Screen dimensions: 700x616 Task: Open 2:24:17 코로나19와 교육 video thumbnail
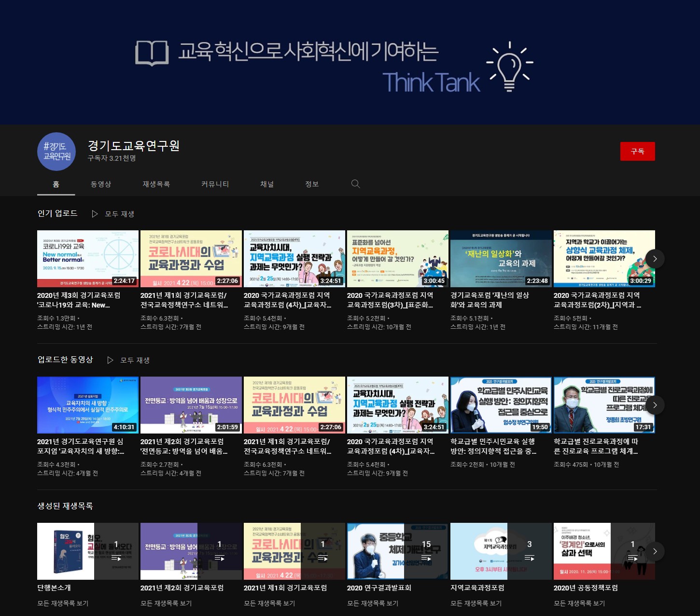point(88,259)
